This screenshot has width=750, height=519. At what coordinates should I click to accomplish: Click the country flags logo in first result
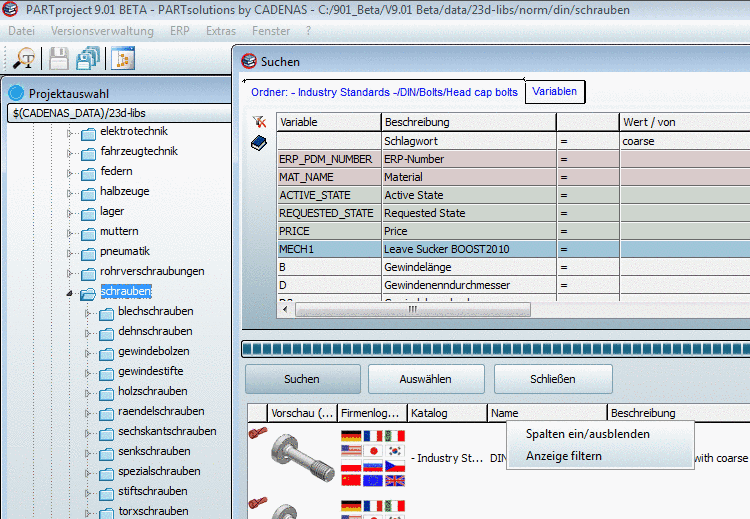373,458
